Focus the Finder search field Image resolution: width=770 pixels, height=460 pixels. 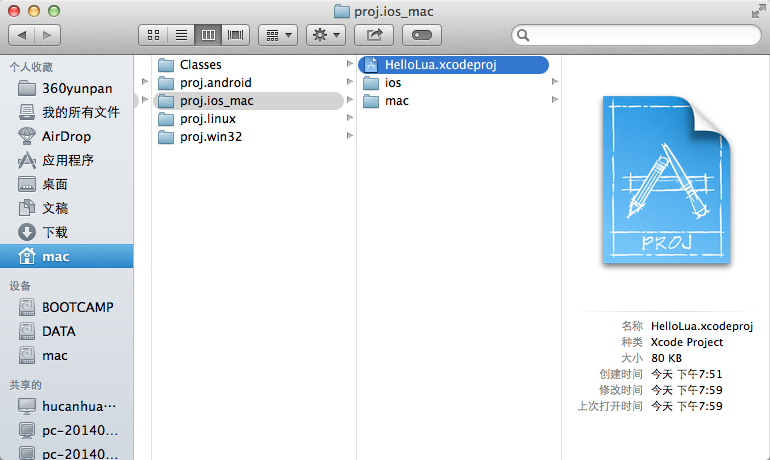pyautogui.click(x=636, y=35)
